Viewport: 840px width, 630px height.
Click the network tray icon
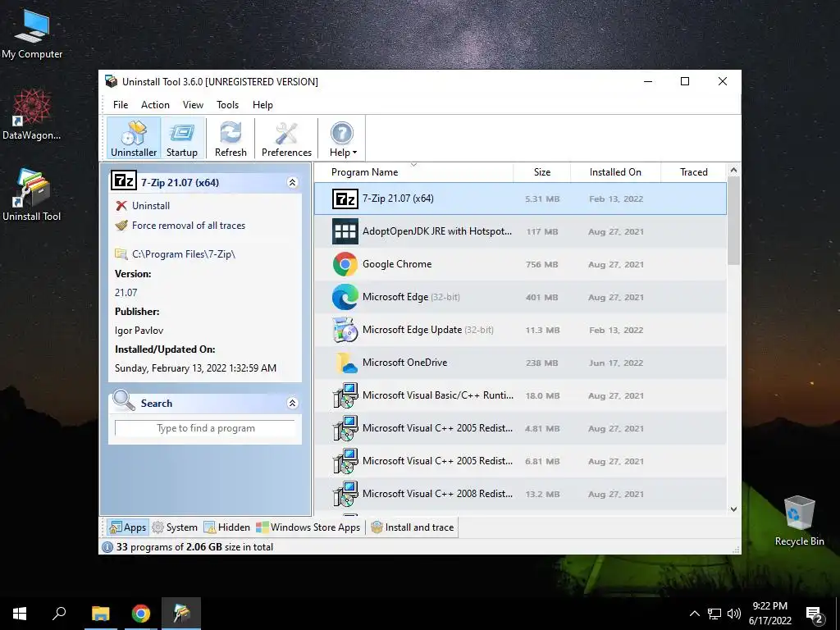point(714,614)
